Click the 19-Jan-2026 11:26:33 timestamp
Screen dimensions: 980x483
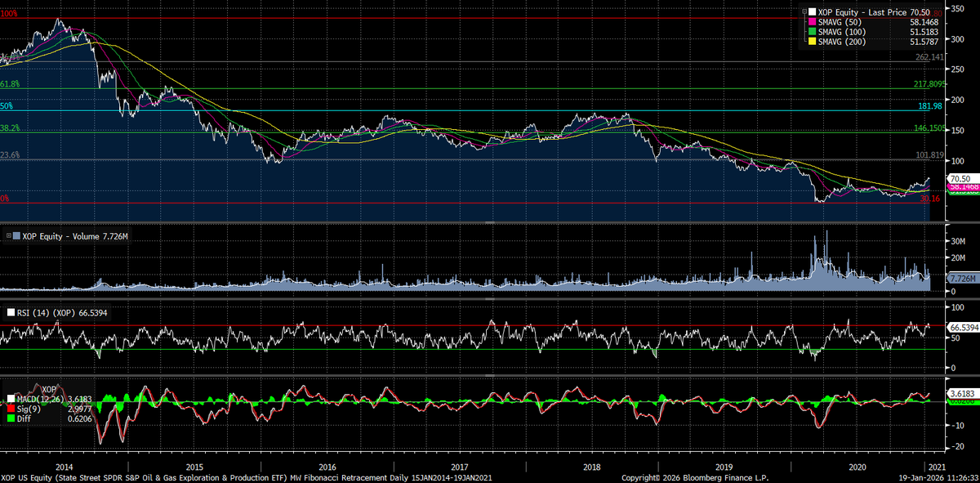937,476
